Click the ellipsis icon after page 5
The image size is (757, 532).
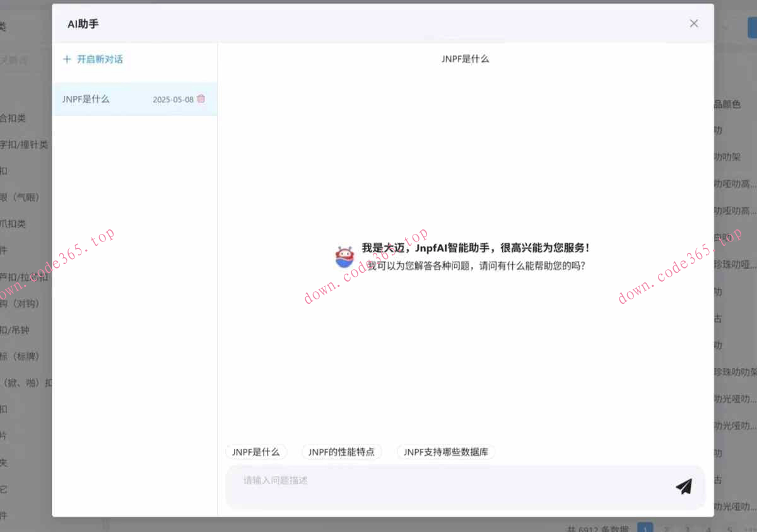tap(749, 528)
